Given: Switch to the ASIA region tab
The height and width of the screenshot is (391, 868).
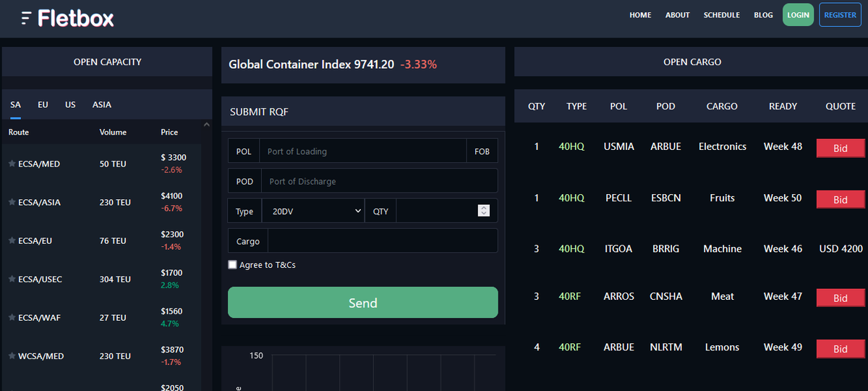Looking at the screenshot, I should point(102,105).
